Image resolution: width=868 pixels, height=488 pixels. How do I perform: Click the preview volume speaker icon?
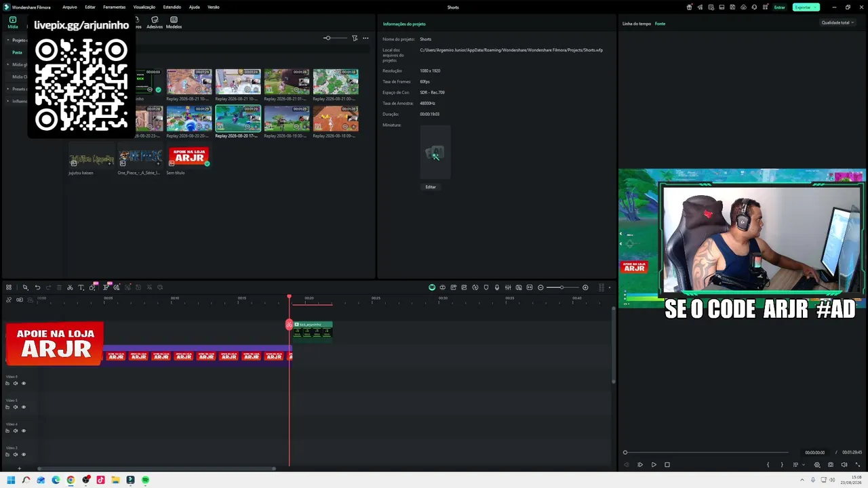point(844,465)
